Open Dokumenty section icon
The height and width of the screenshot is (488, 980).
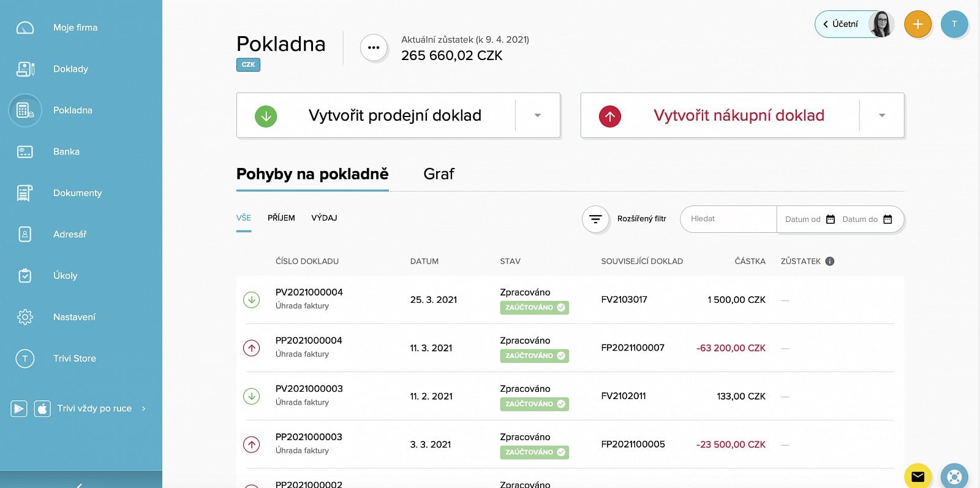click(25, 193)
